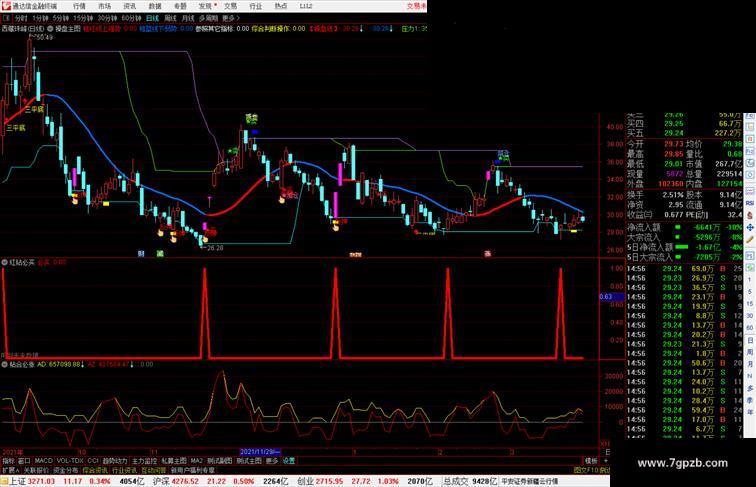
Task: Select the 月线 period tab
Action: tap(188, 18)
